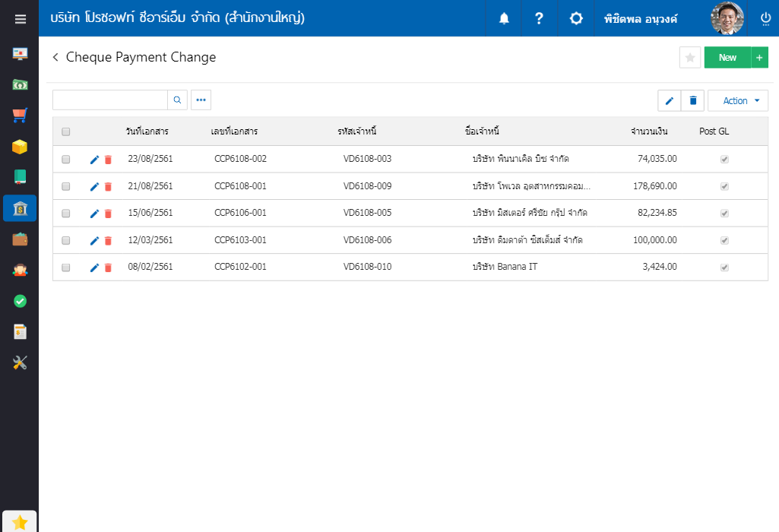Click the user name พิชิตพล อนุวงศ์
This screenshot has height=532, width=779.
[x=641, y=19]
